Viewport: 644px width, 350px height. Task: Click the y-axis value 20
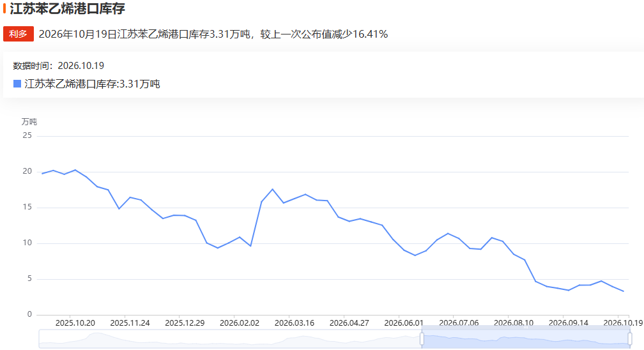(27, 171)
